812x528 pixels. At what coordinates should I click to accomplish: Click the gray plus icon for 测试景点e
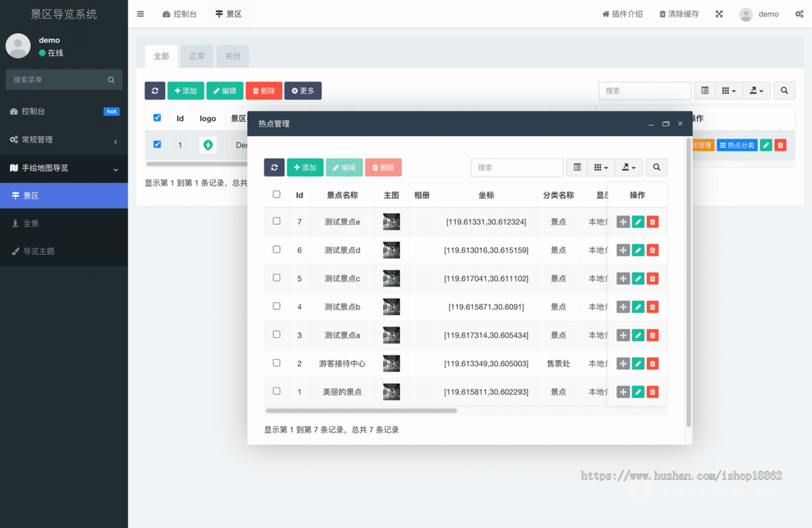(x=623, y=221)
